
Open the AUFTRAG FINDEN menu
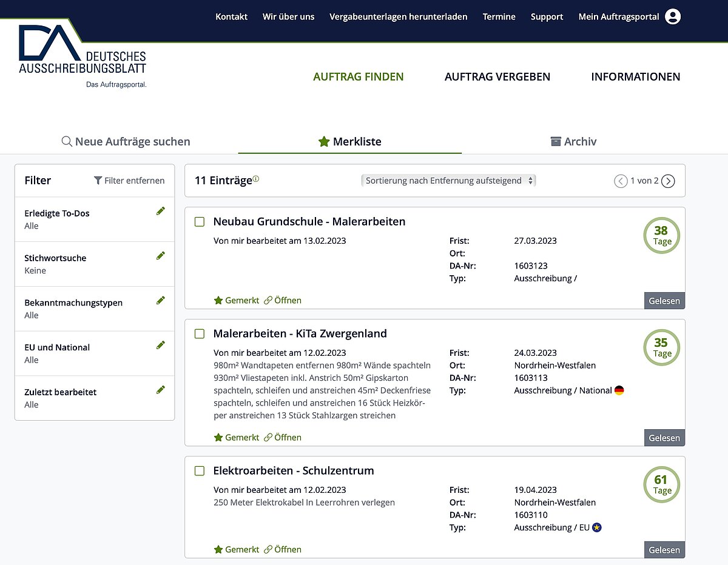pyautogui.click(x=358, y=77)
